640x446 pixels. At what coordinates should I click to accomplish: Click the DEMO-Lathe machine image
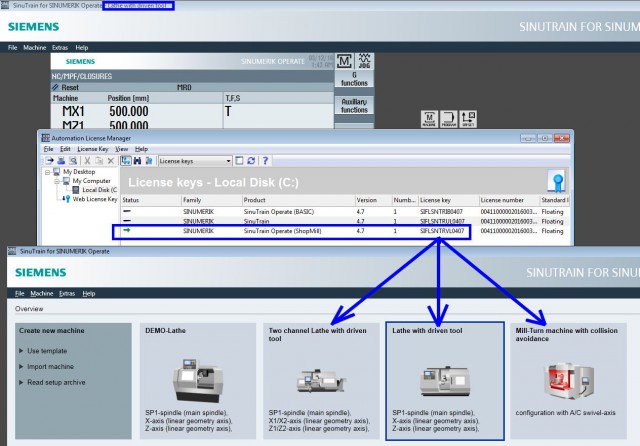coord(198,380)
